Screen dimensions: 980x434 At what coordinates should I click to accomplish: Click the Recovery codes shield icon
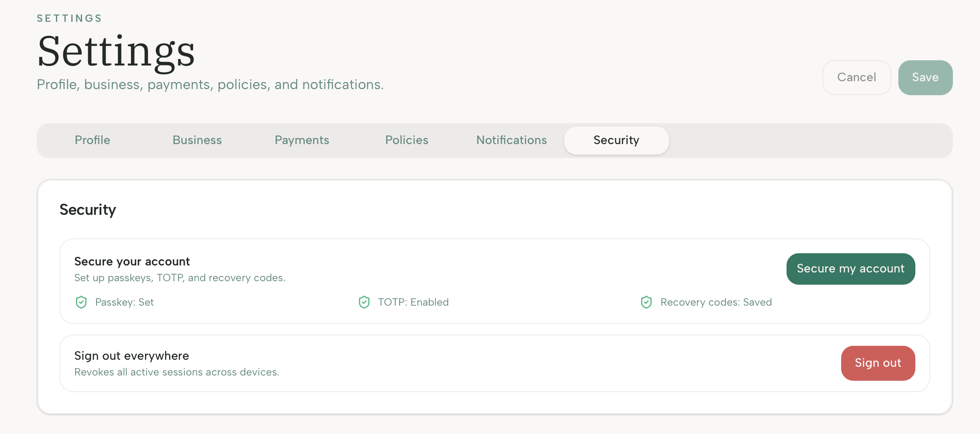pyautogui.click(x=646, y=302)
